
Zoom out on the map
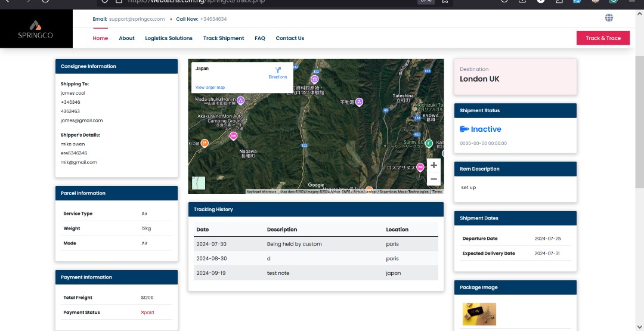coord(434,179)
